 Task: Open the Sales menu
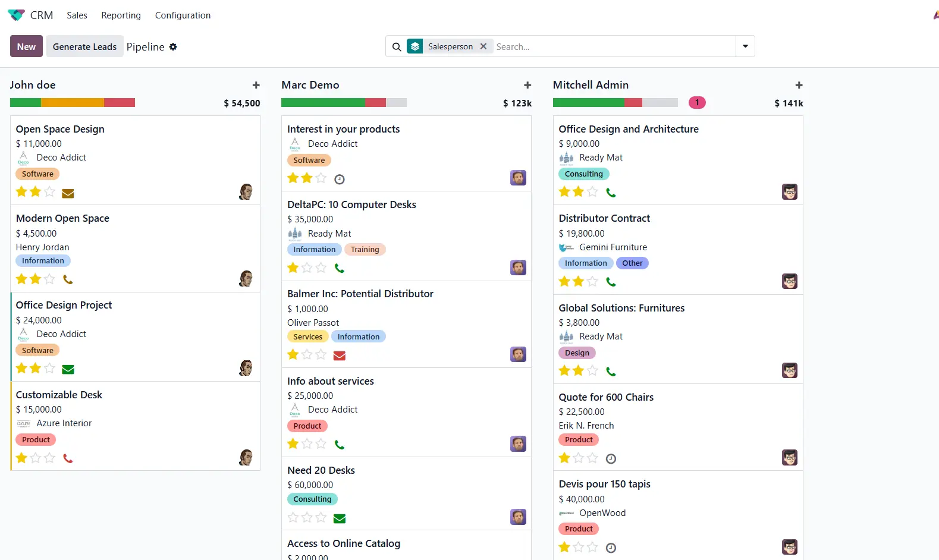(77, 15)
